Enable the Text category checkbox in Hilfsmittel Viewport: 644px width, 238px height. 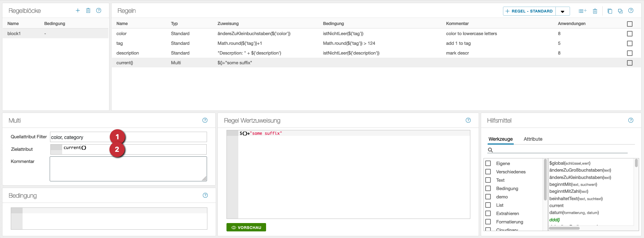click(x=488, y=180)
